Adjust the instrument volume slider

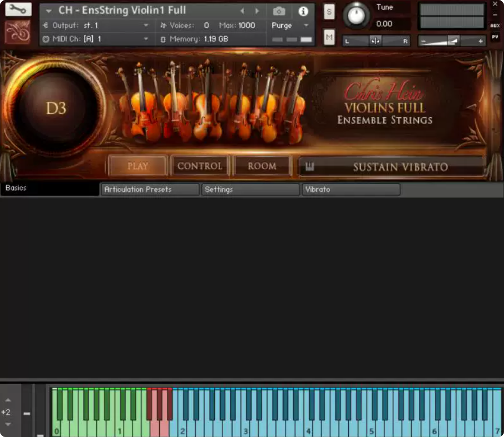click(x=452, y=41)
